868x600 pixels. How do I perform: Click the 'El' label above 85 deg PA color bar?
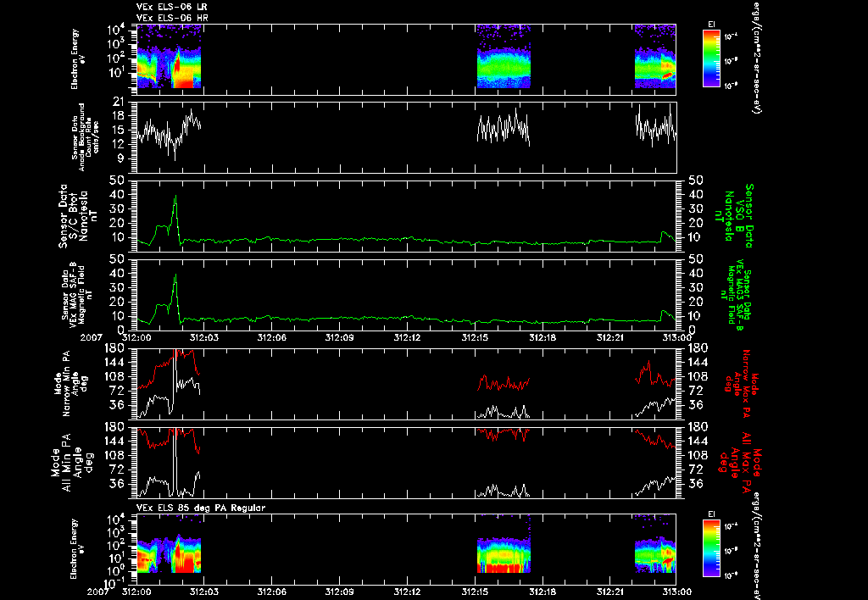coord(711,514)
